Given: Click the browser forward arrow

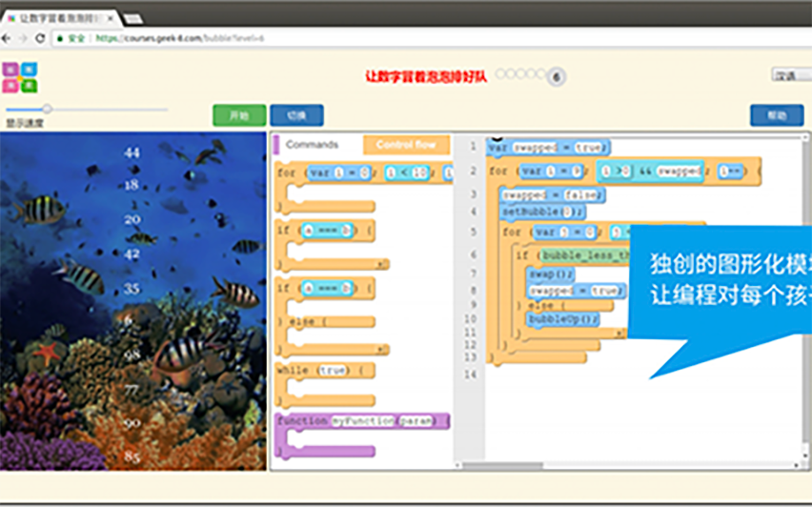Looking at the screenshot, I should tap(22, 38).
